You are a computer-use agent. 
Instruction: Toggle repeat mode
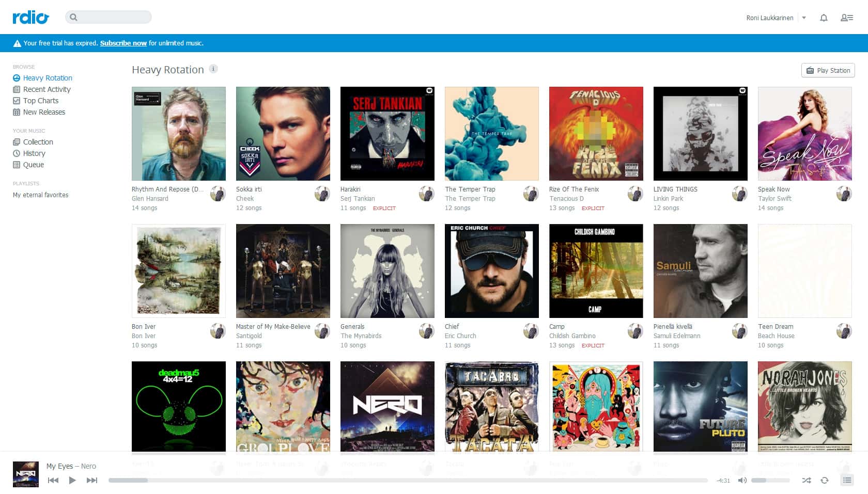(825, 481)
